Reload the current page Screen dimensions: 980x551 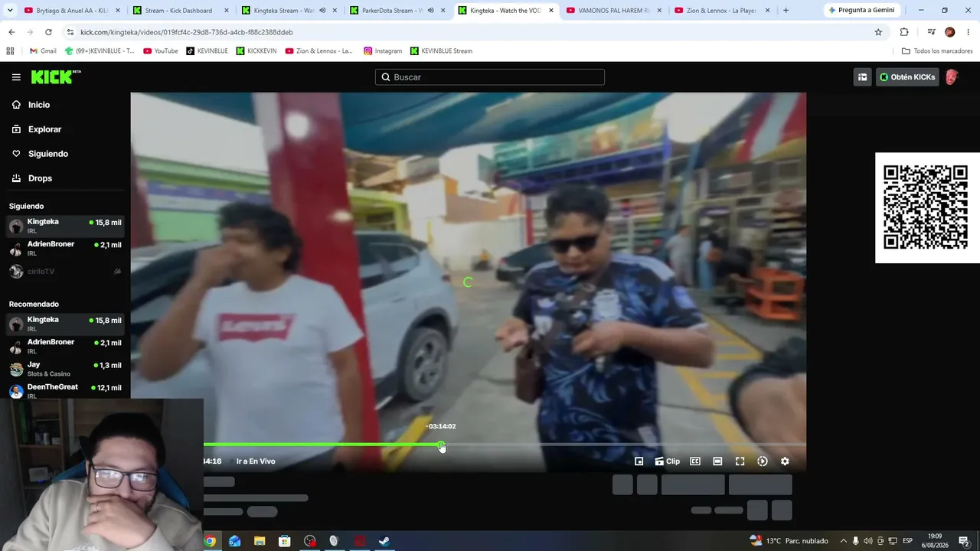point(48,32)
